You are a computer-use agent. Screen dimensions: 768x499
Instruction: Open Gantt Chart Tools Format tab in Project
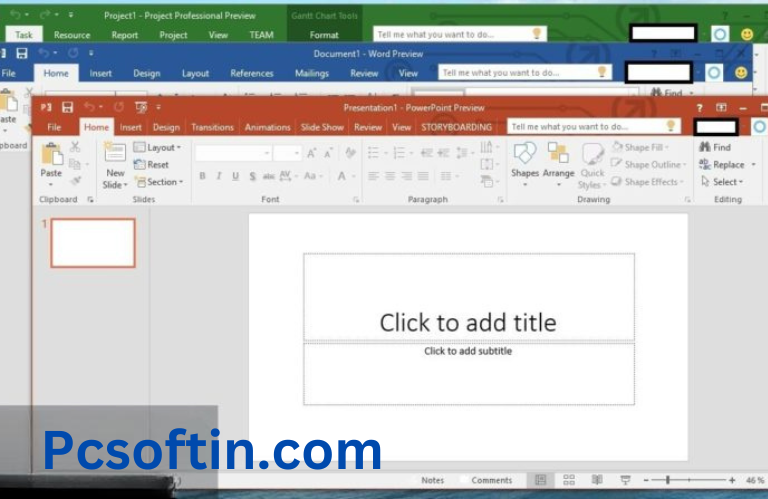point(324,35)
